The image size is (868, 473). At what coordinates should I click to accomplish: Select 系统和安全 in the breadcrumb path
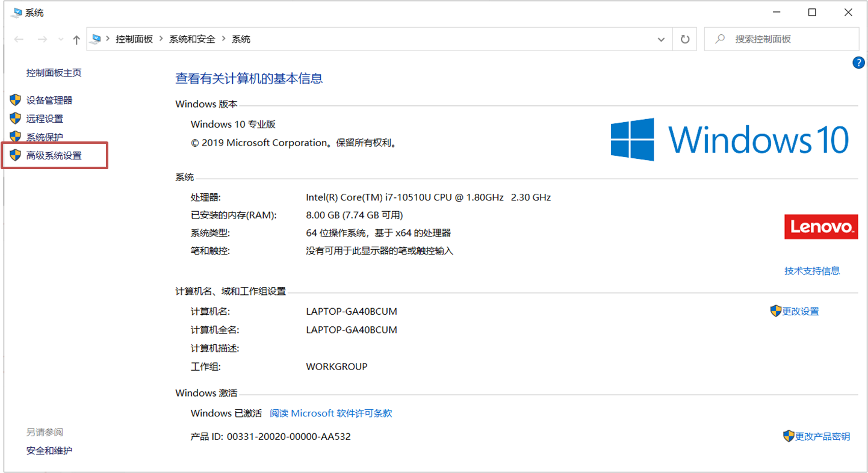click(192, 39)
